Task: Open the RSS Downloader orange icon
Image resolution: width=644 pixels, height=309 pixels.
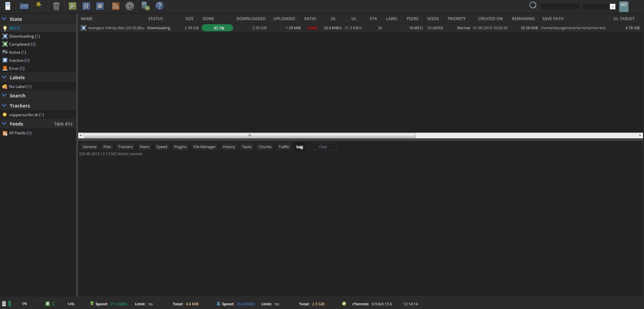Action: pos(115,6)
